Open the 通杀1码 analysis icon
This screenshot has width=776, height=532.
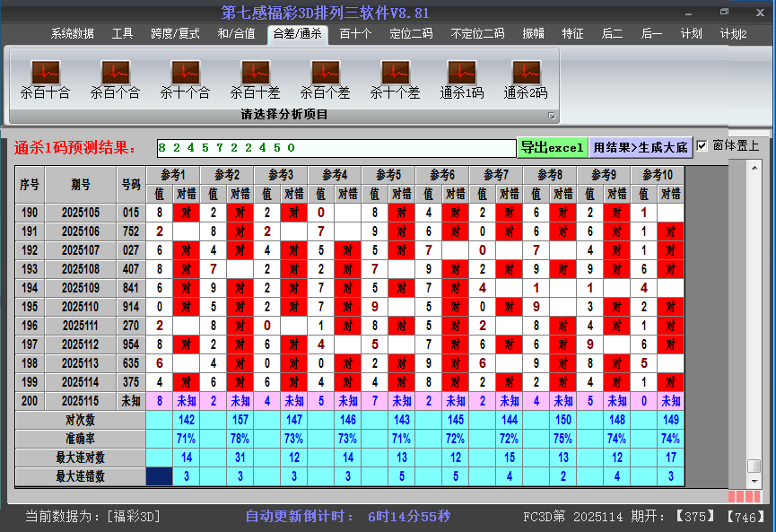point(462,80)
